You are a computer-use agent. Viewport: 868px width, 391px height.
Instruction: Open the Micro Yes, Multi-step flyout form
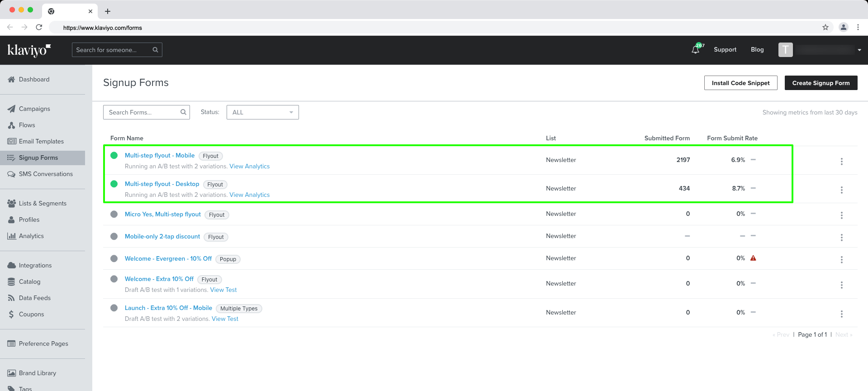tap(163, 214)
